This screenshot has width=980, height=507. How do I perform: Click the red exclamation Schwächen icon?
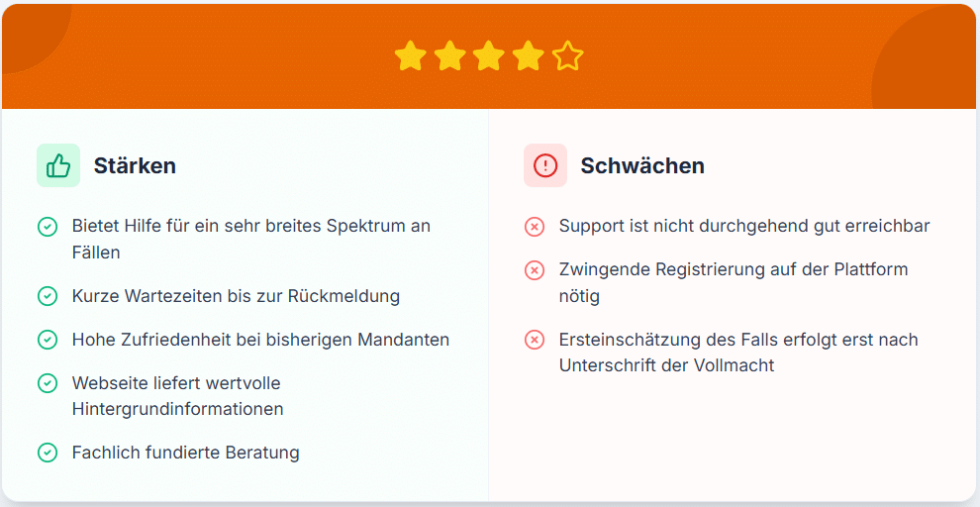pos(545,165)
